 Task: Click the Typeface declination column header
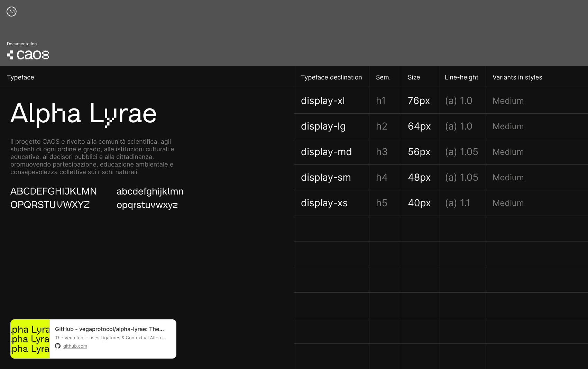pos(331,77)
